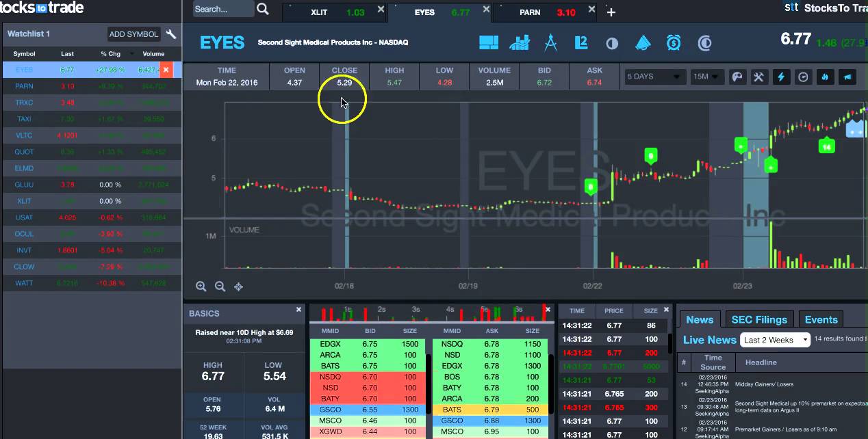Select WATT in the watchlist
This screenshot has width=868, height=439.
click(92, 283)
